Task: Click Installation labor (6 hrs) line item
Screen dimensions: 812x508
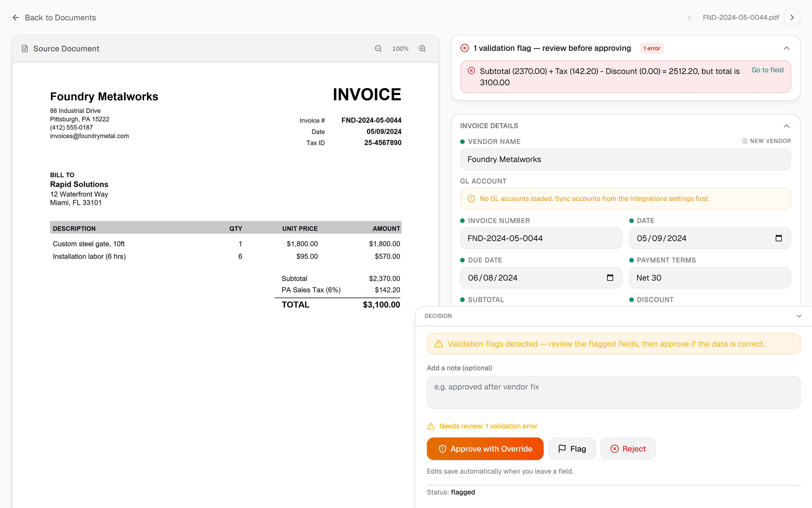Action: pos(89,257)
